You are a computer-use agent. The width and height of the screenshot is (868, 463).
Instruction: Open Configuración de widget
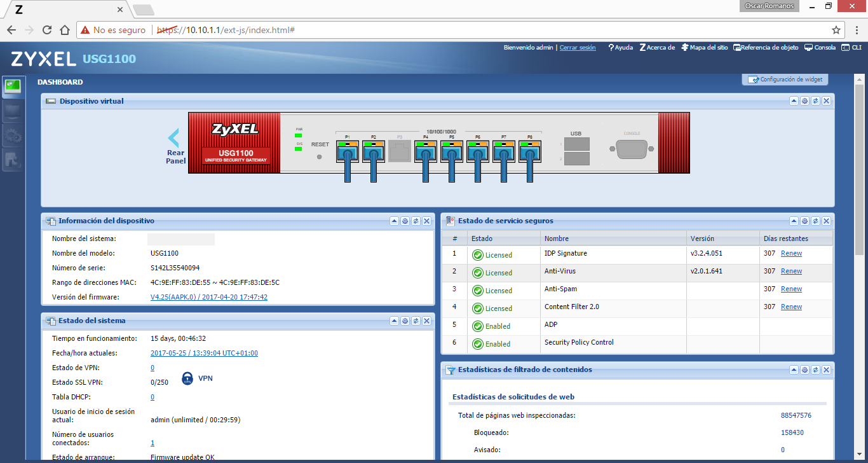[784, 79]
